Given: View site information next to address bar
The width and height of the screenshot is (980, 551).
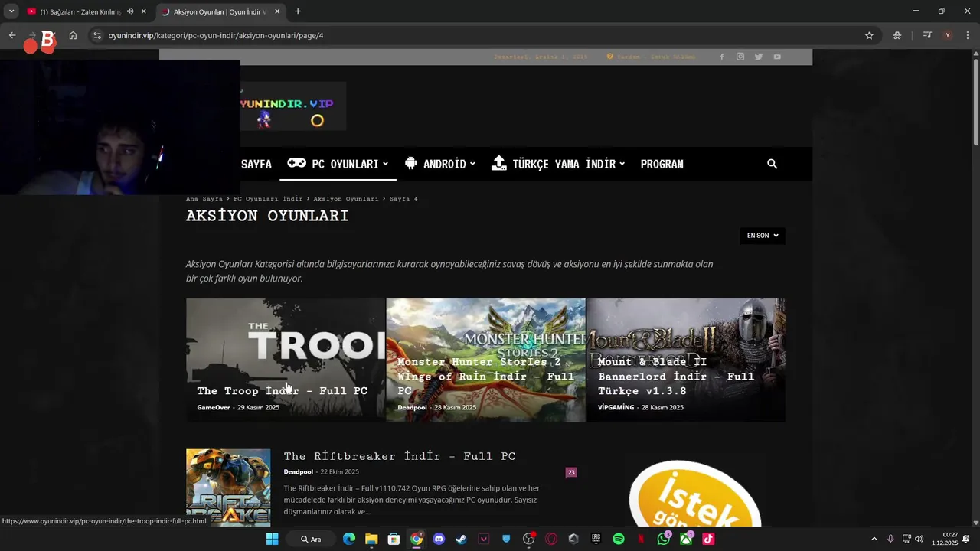Looking at the screenshot, I should (96, 35).
